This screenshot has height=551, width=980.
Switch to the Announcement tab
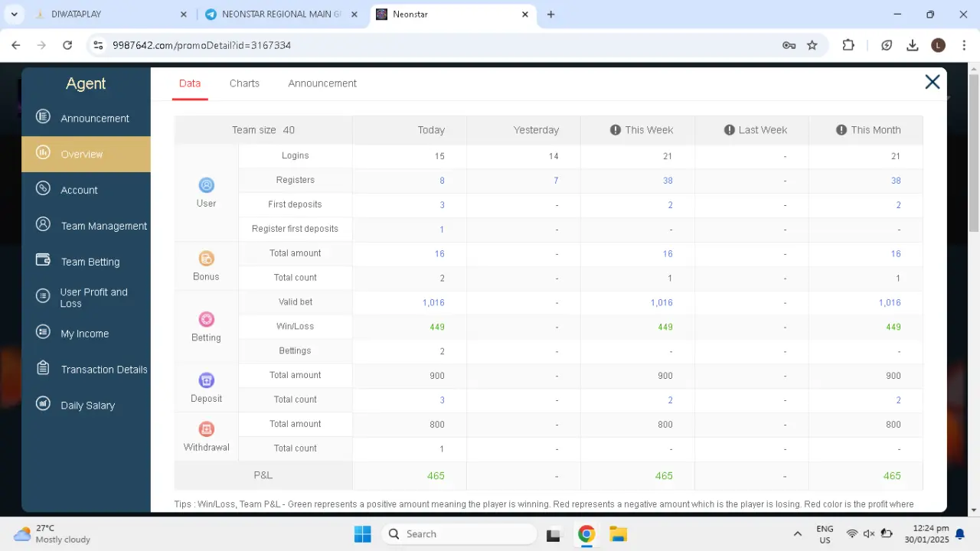[x=322, y=83]
